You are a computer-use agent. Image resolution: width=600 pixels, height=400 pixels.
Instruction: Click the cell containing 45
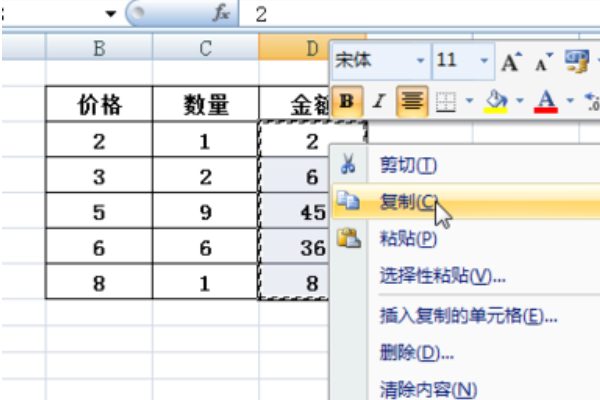point(294,211)
